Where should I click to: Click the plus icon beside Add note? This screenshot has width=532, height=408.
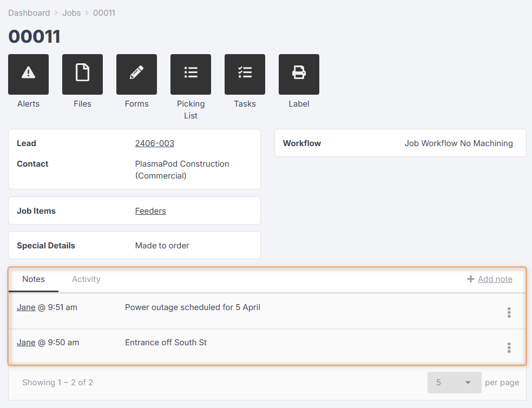(471, 279)
